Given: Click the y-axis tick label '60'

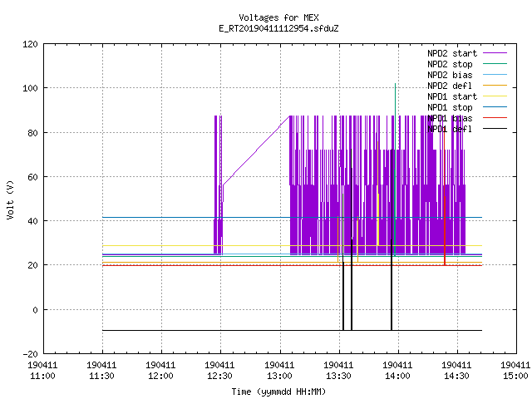Looking at the screenshot, I should pyautogui.click(x=32, y=177).
